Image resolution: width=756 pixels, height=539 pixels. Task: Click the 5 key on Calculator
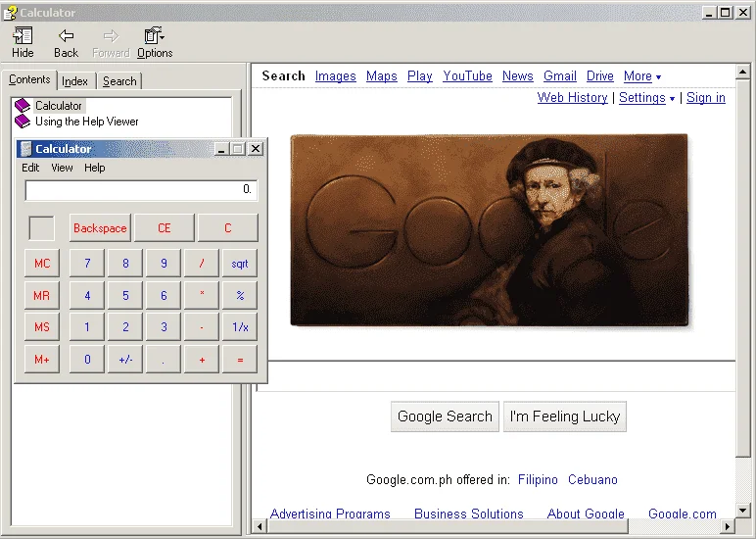click(x=125, y=295)
